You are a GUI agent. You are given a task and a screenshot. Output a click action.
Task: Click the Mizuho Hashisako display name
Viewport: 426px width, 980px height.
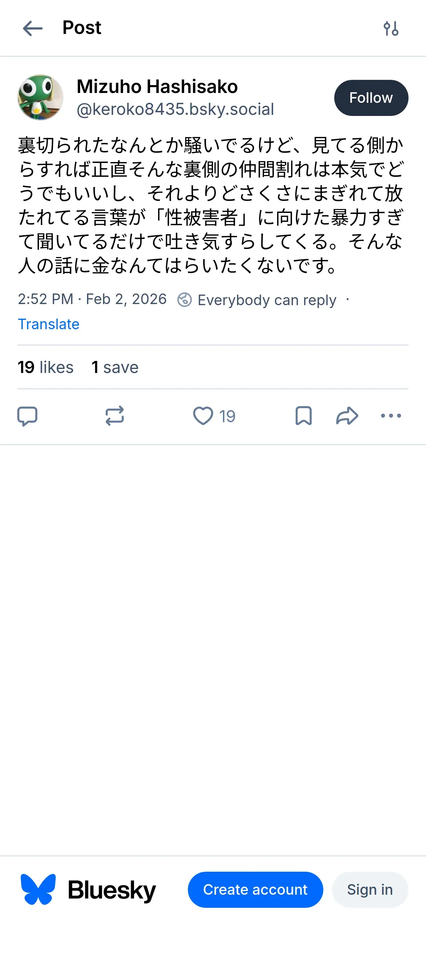coord(157,87)
